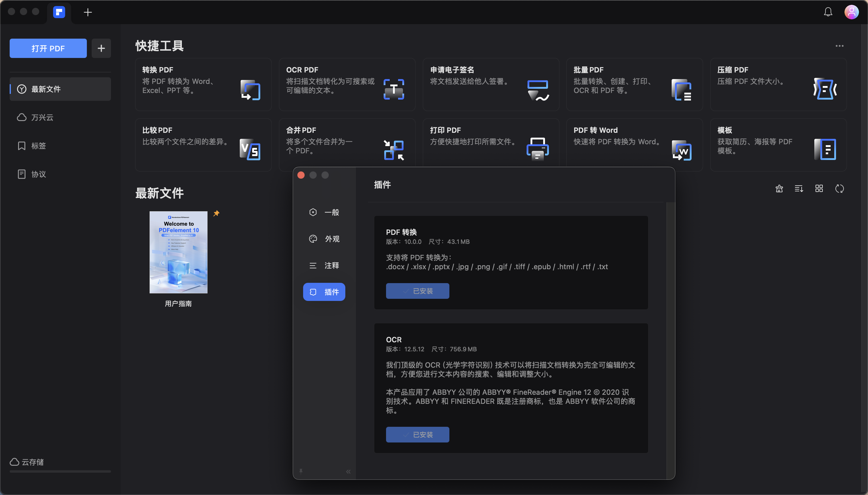
Task: Click the 压缩 PDF compress icon
Action: click(x=825, y=89)
